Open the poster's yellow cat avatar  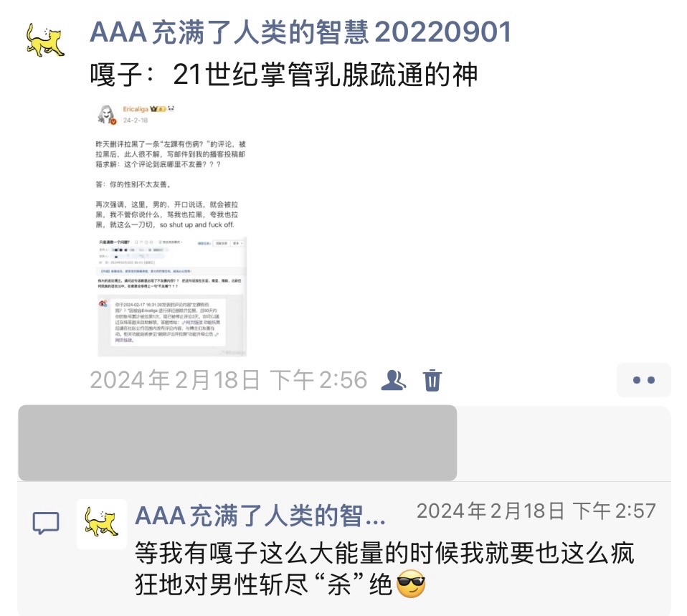45,40
